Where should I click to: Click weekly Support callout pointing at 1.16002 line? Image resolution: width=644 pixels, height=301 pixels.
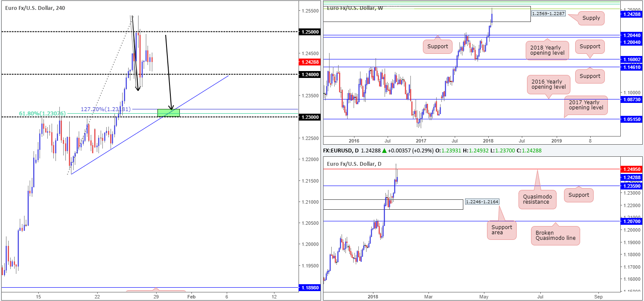coord(589,46)
